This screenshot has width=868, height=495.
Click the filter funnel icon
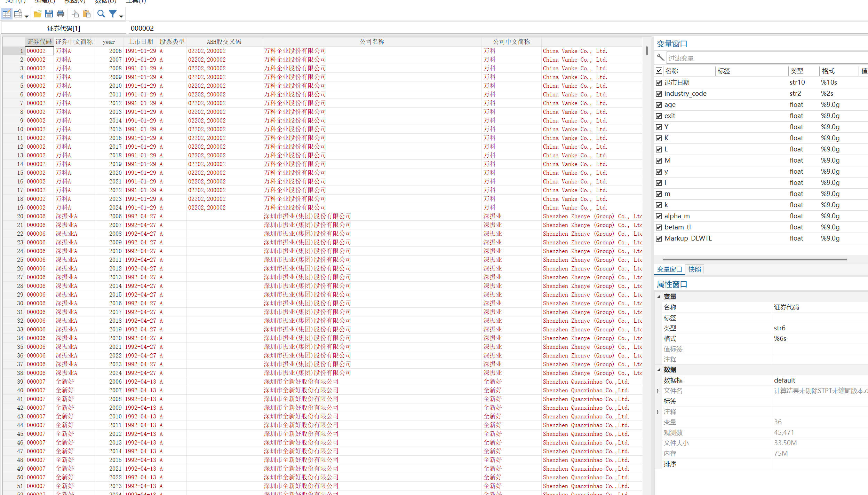pos(113,14)
